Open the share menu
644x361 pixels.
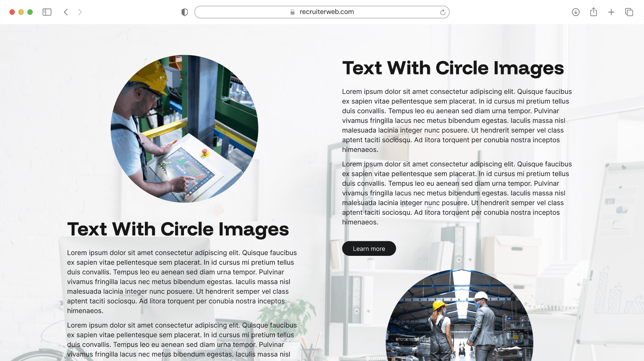pyautogui.click(x=593, y=12)
